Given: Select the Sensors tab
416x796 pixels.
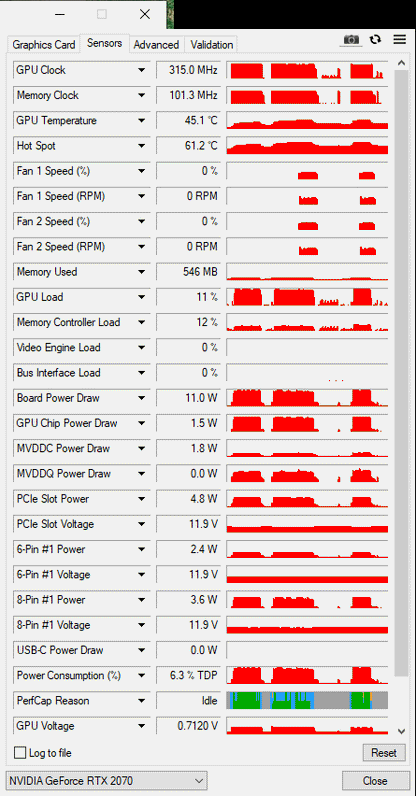Looking at the screenshot, I should click(x=105, y=43).
